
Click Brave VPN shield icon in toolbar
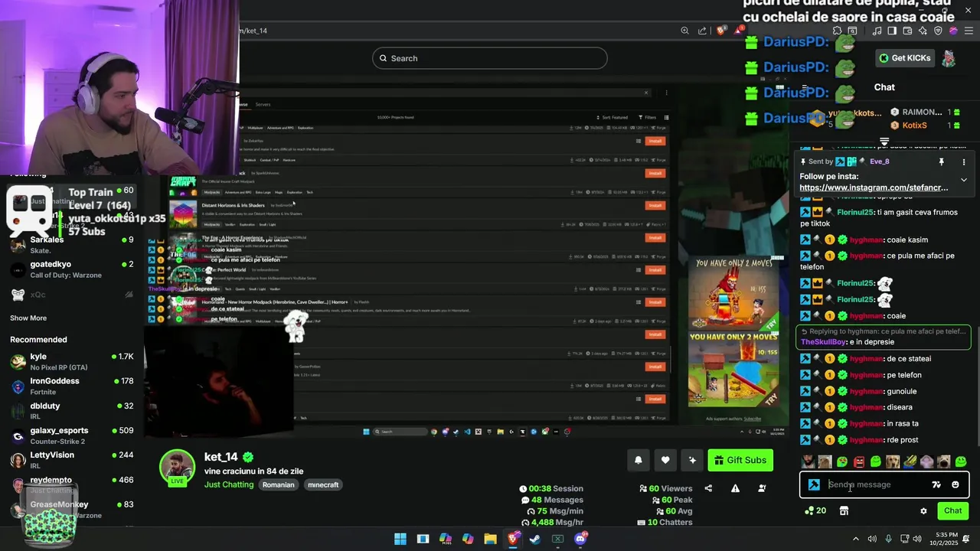(938, 31)
